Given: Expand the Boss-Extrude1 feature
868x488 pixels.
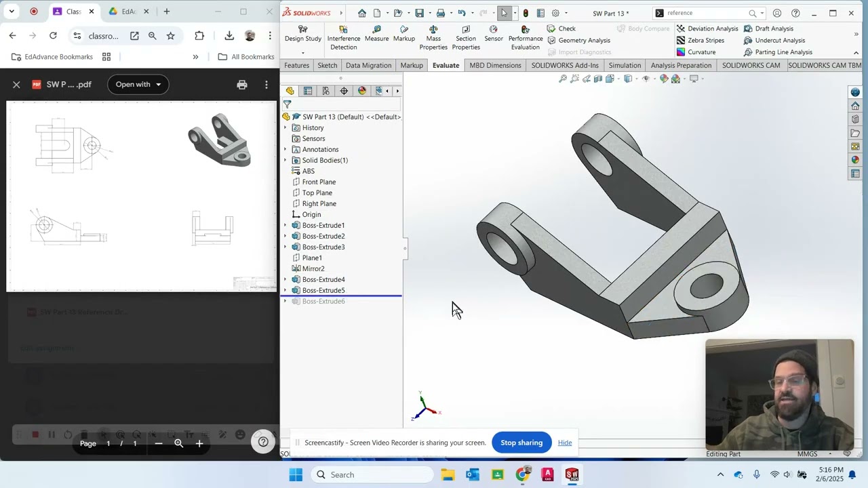Looking at the screenshot, I should (285, 225).
